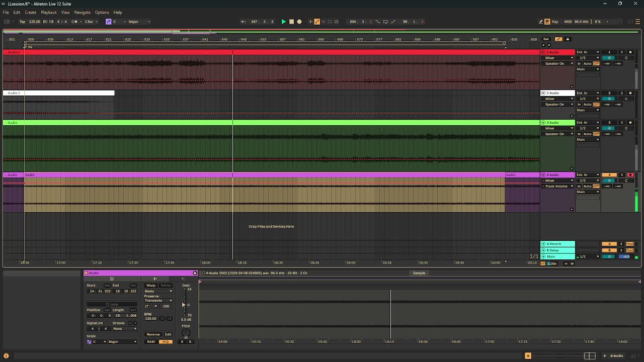Click the clip Gain slider handle
Viewport: 644px width, 362px height.
pos(184,305)
